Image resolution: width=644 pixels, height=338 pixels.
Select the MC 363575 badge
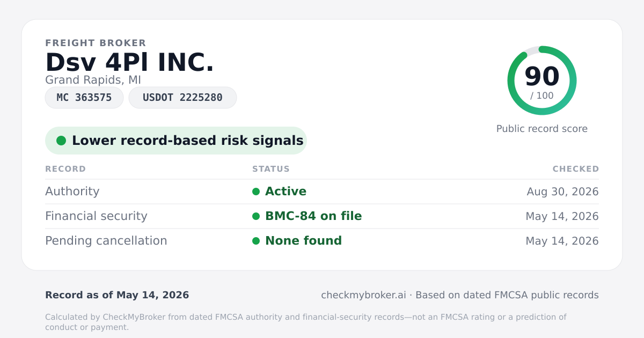84,98
